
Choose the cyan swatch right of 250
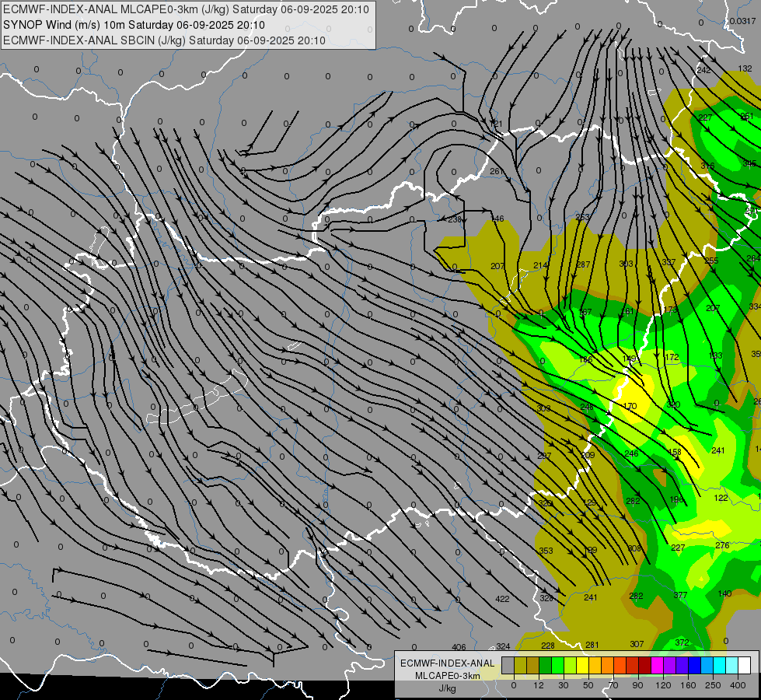(x=720, y=665)
